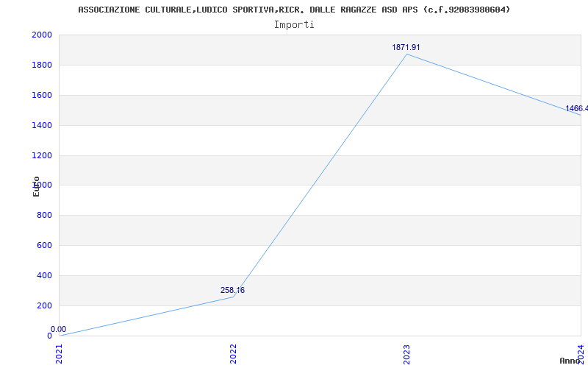588x368 pixels.
Task: Click the 1800 y-axis tick label
Action: tap(42, 65)
